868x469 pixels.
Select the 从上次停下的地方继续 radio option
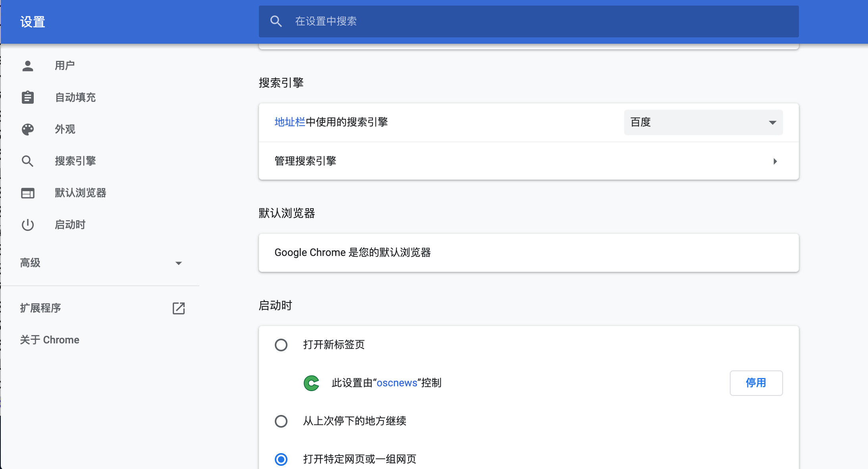click(281, 421)
